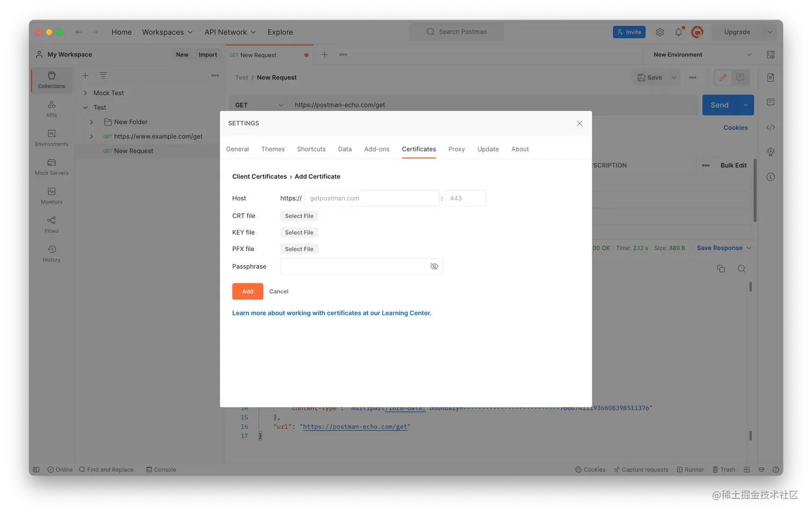Click Client Certificates breadcrumb link
Viewport: 812px width, 514px height.
(x=259, y=177)
